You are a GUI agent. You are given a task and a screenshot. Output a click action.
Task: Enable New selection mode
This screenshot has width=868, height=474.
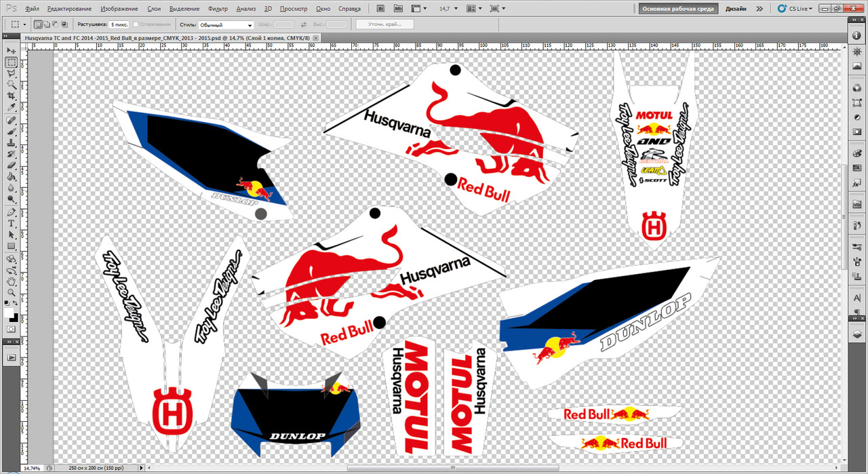[x=37, y=24]
